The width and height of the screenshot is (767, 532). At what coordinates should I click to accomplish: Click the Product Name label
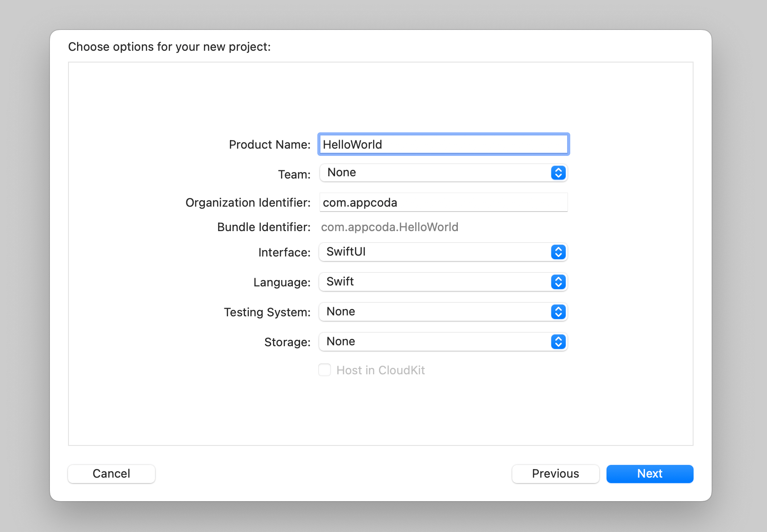(269, 145)
